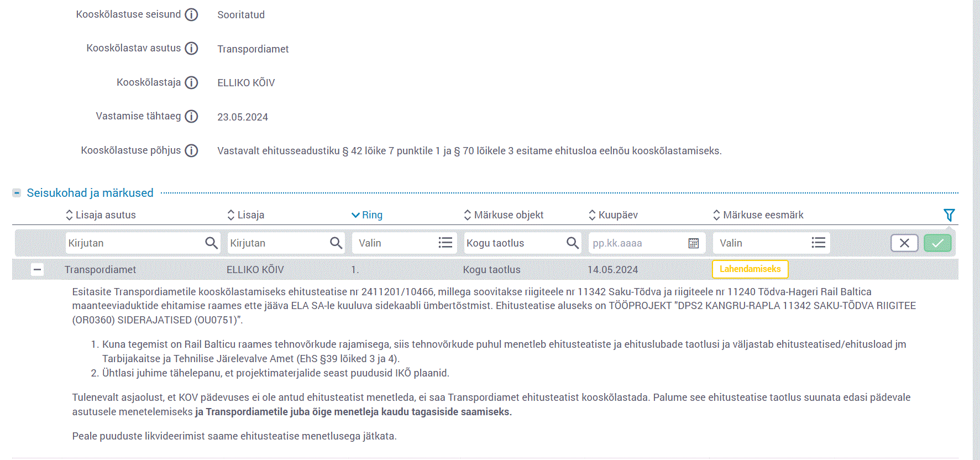Select date 14.05.2024 in remark row
Image resolution: width=980 pixels, height=460 pixels.
(612, 270)
